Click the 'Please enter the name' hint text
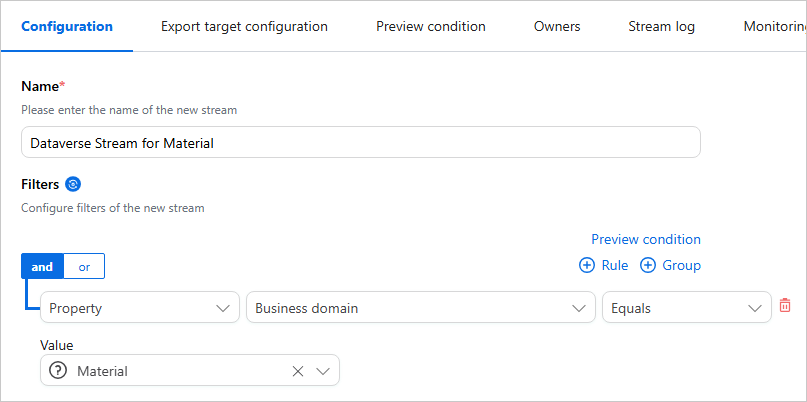 (x=129, y=110)
